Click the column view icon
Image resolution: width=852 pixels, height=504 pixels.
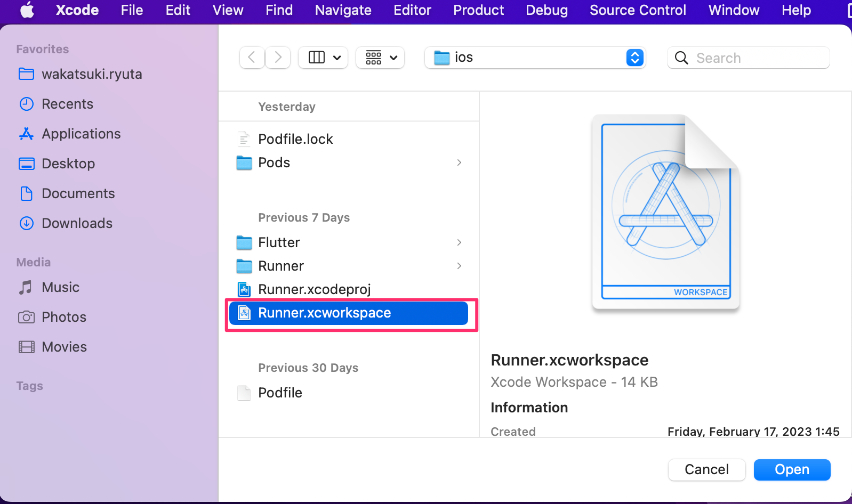317,58
